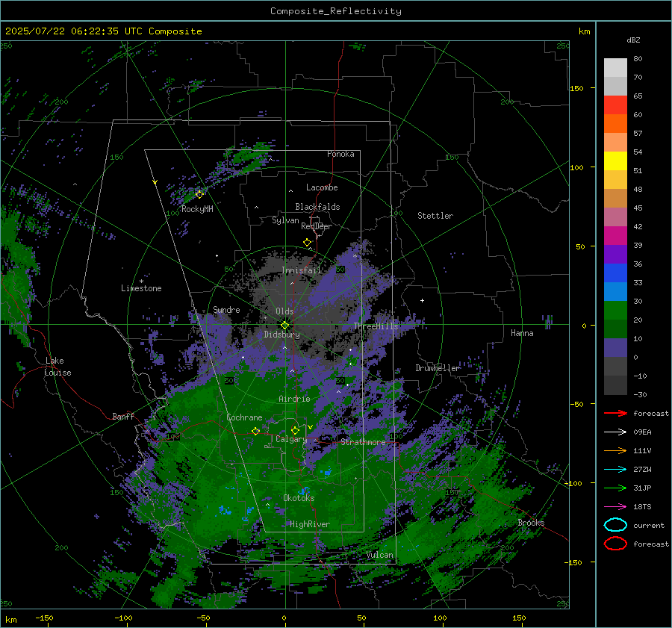Image resolution: width=672 pixels, height=628 pixels.
Task: Pick the lightest gray 80 dBZ swatch
Action: (x=615, y=67)
